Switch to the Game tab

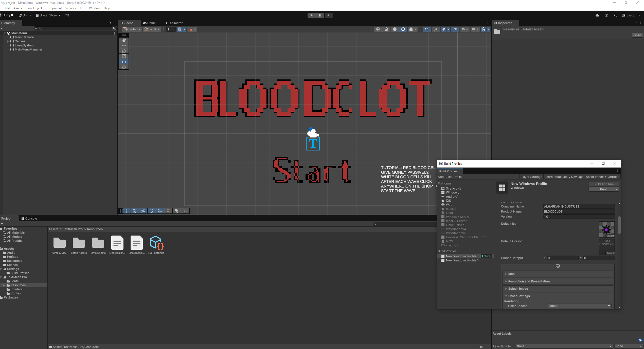tap(149, 23)
